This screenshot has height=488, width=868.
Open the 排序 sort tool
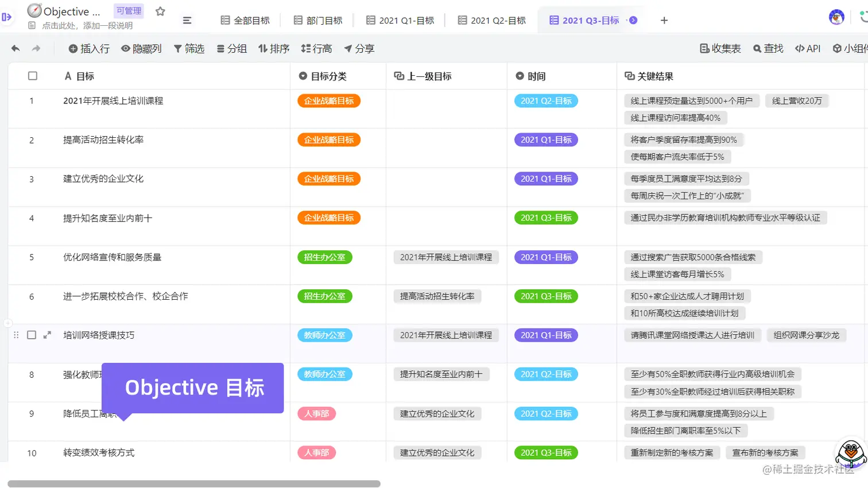click(x=274, y=49)
